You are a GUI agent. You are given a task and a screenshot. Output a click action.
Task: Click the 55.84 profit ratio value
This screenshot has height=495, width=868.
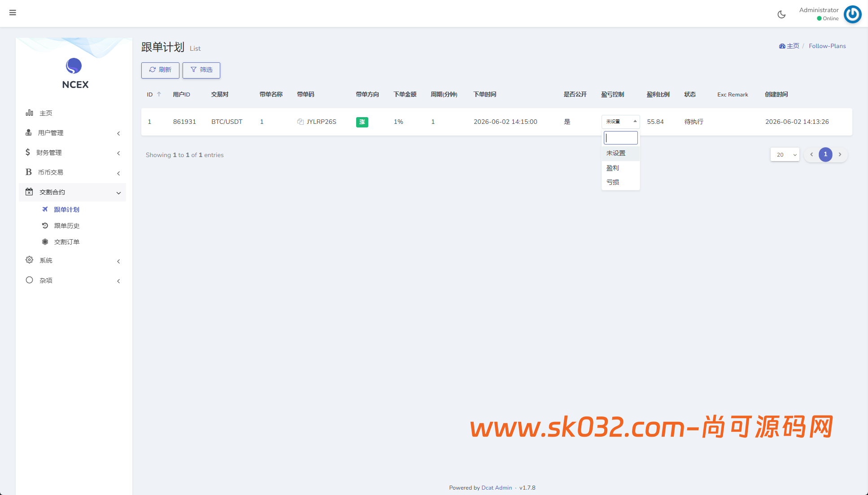(655, 122)
